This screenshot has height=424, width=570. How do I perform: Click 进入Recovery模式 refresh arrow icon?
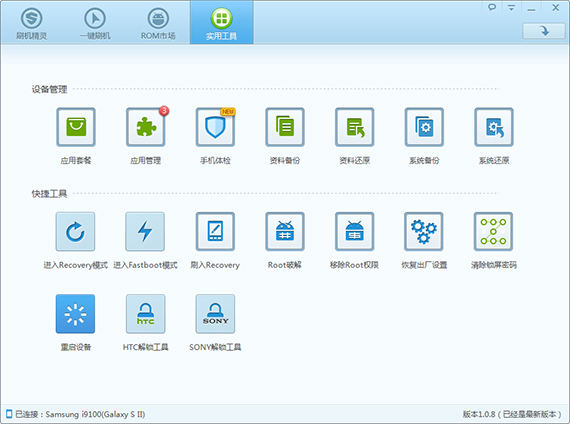75,232
